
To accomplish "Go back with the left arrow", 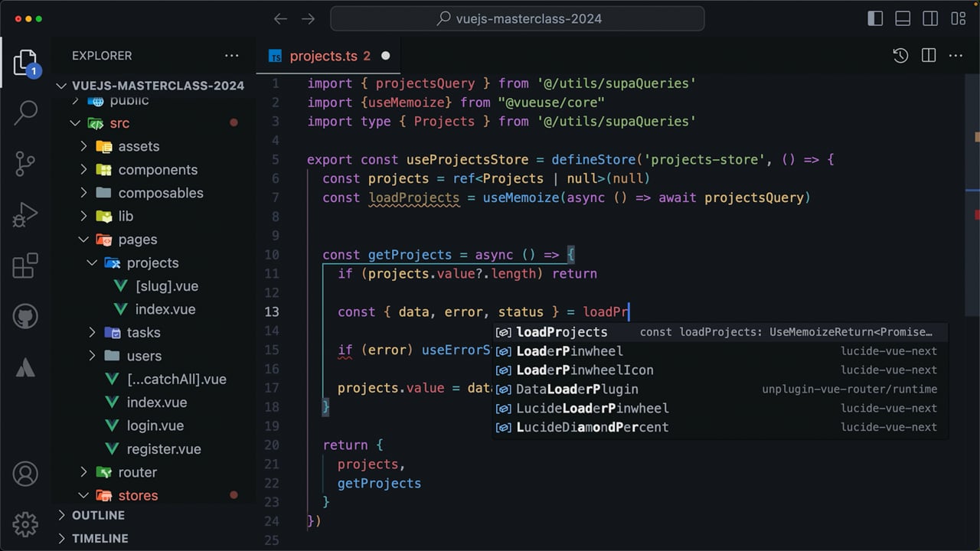I will pyautogui.click(x=281, y=18).
